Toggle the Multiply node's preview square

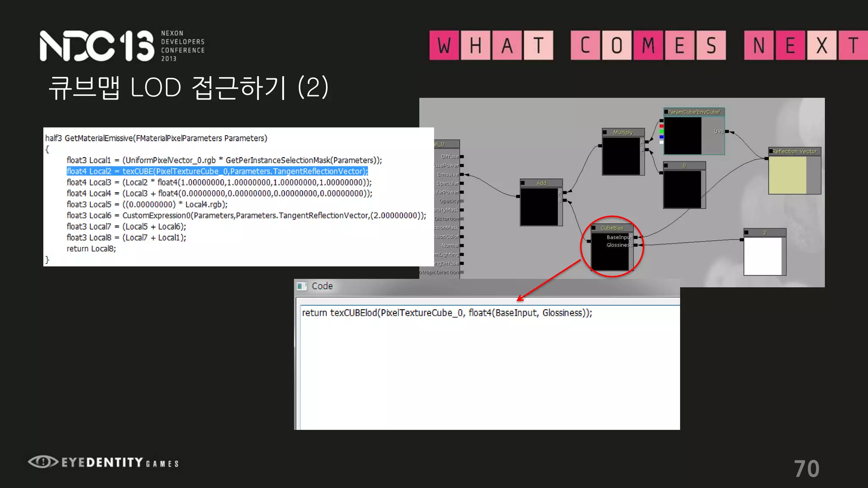605,132
